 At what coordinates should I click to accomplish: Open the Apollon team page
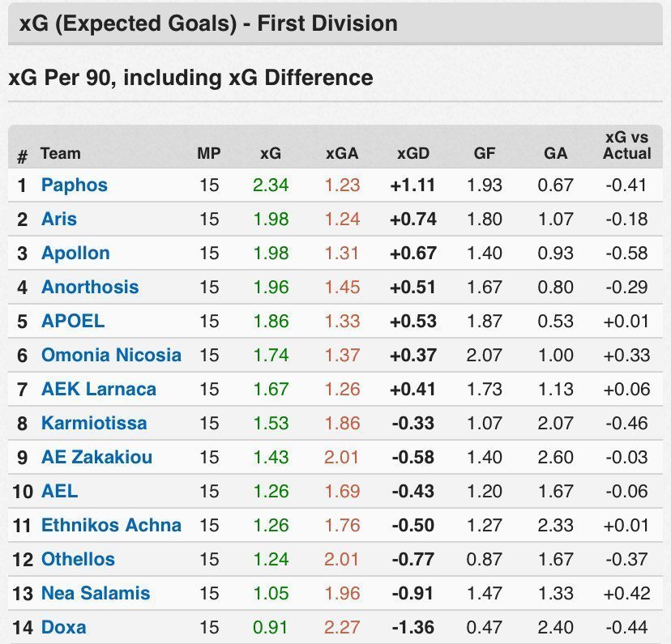[75, 254]
